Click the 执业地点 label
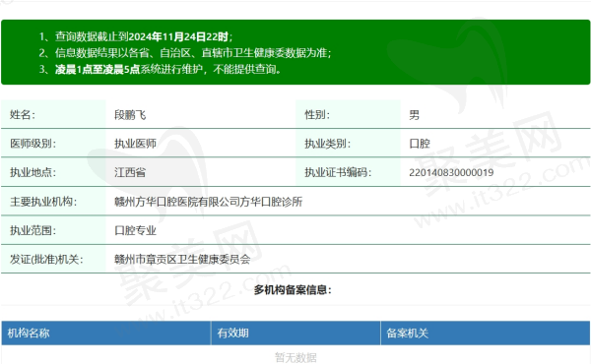This screenshot has width=591, height=364. click(33, 172)
